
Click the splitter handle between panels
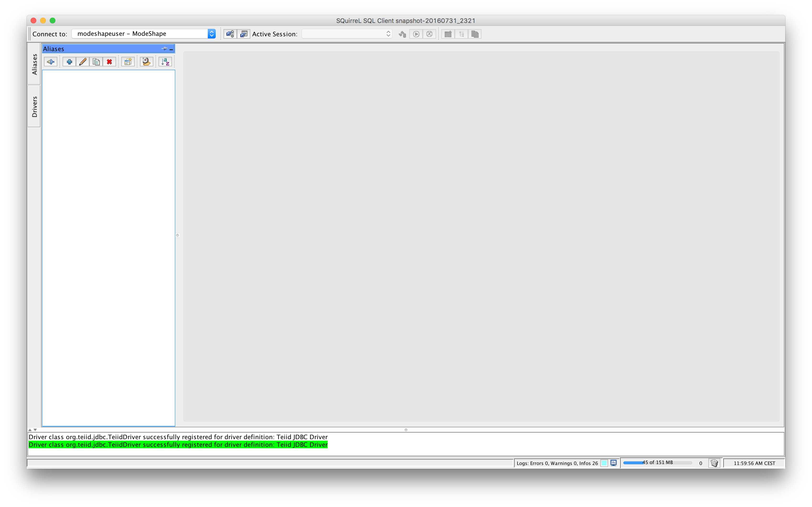click(178, 235)
